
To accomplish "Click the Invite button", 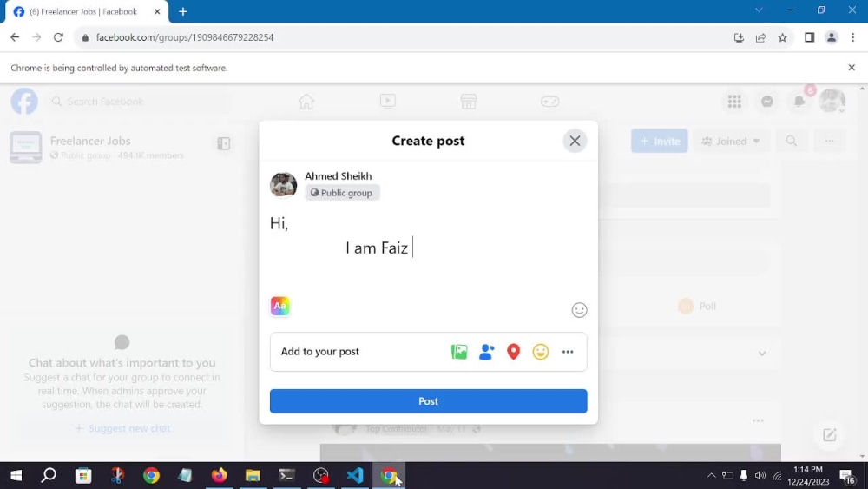I will [x=660, y=142].
